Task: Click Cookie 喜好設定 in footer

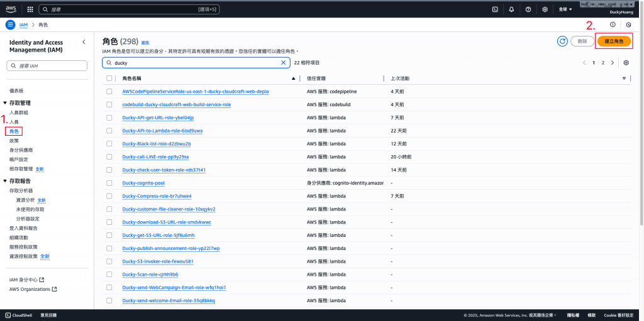Action: pos(619,315)
